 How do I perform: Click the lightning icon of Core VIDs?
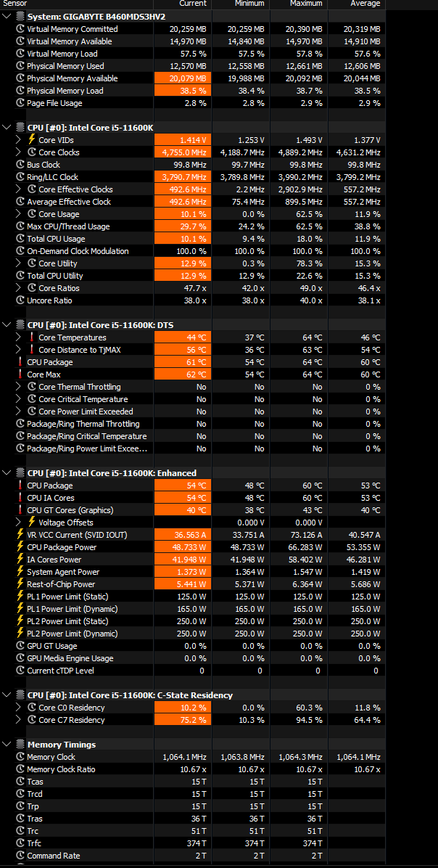click(x=31, y=140)
